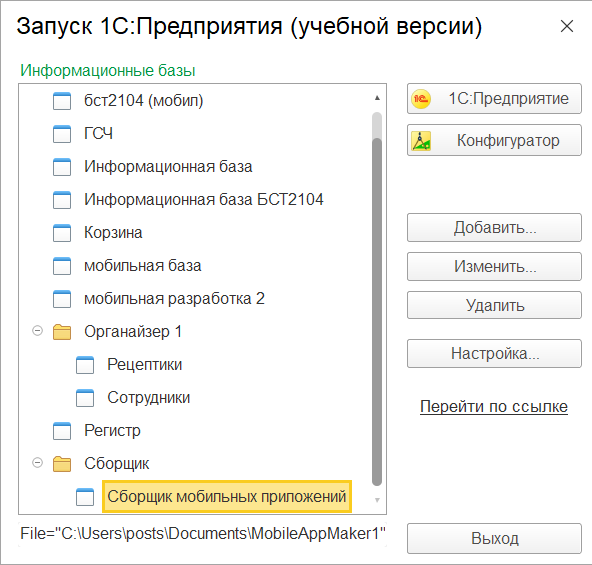Select the Рецептики base

point(145,365)
